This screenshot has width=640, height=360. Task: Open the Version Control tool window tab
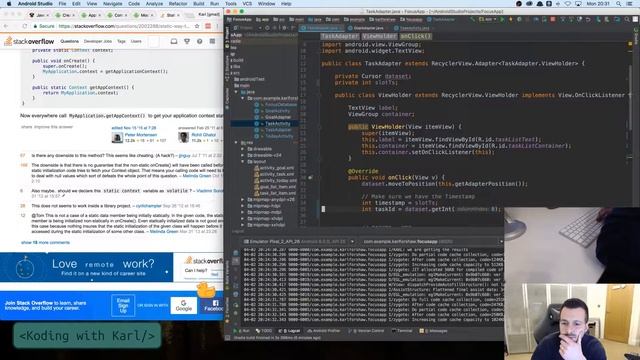coord(366,331)
